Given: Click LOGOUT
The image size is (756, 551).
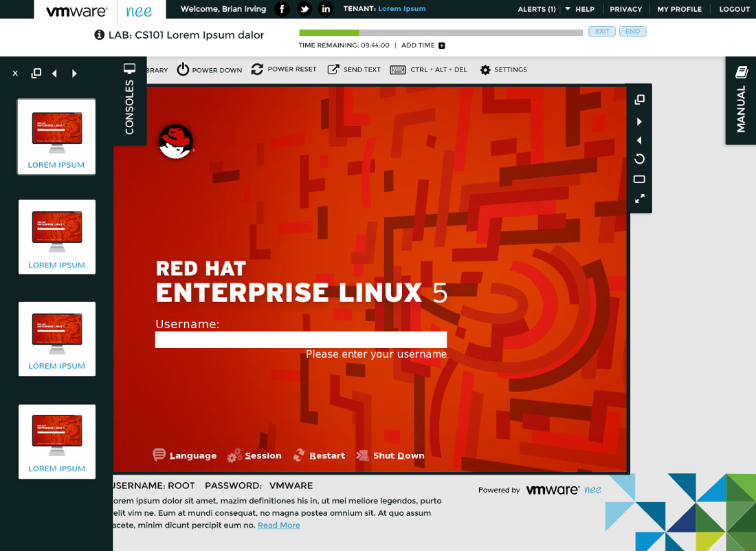Looking at the screenshot, I should pos(734,9).
